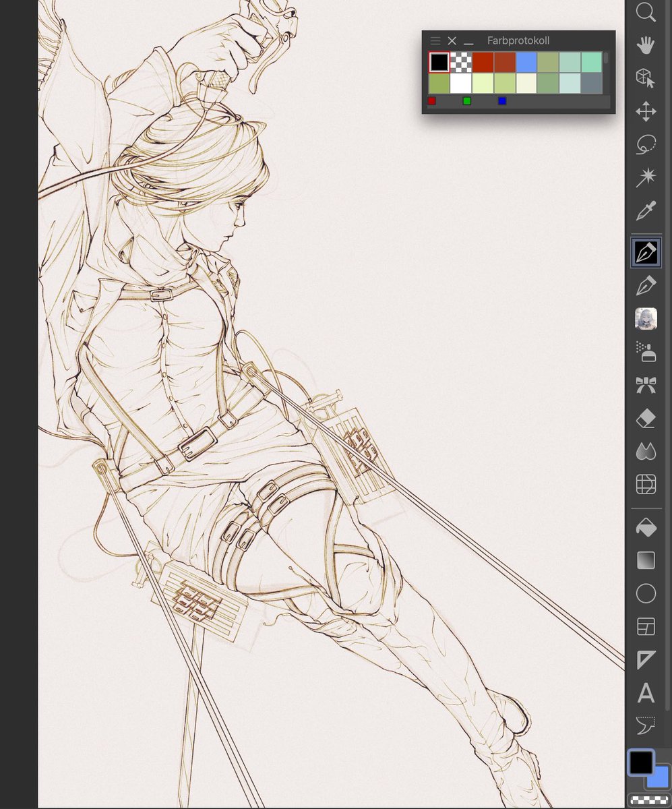Select the Move Layer four-arrow tool

pos(646,111)
